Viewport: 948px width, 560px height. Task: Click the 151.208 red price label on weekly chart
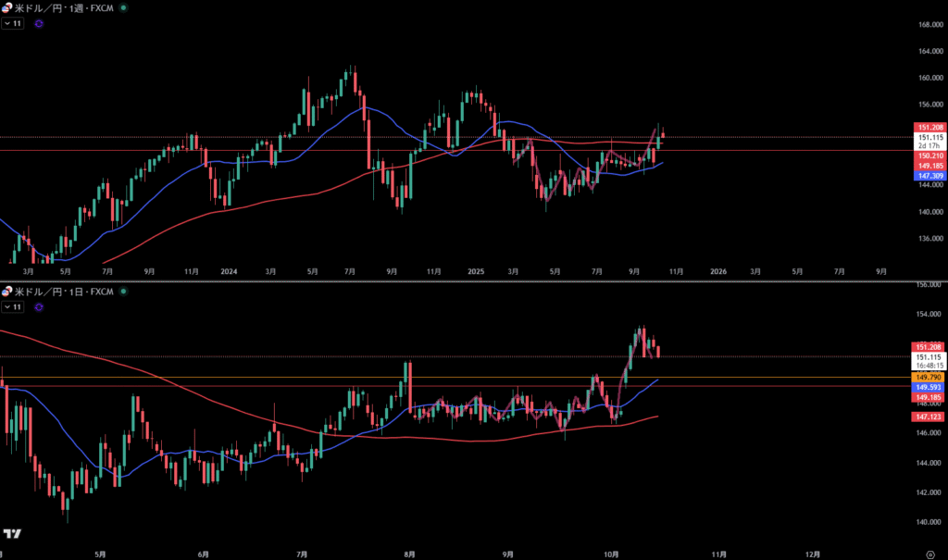(929, 127)
